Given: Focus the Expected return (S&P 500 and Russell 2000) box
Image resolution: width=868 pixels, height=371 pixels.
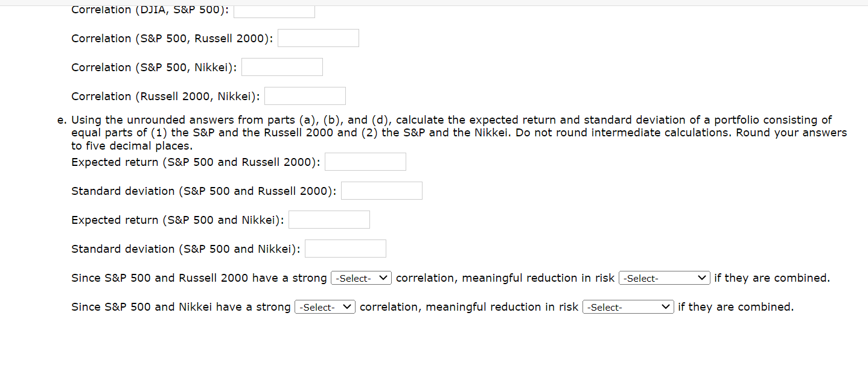Looking at the screenshot, I should click(x=365, y=161).
